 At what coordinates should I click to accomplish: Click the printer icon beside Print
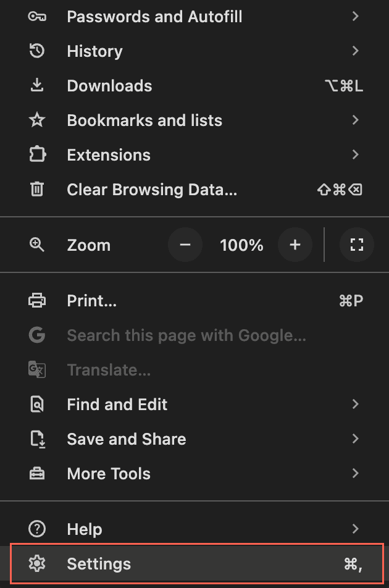click(37, 300)
